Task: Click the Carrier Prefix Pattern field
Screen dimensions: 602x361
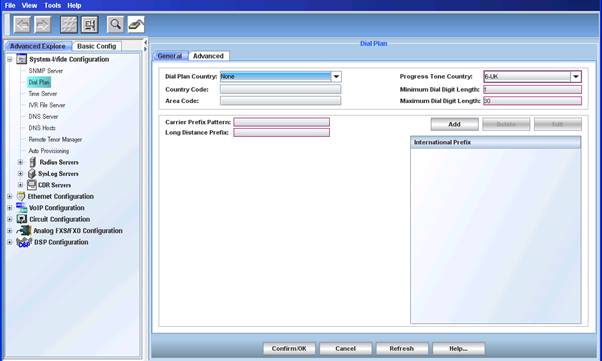Action: (281, 122)
